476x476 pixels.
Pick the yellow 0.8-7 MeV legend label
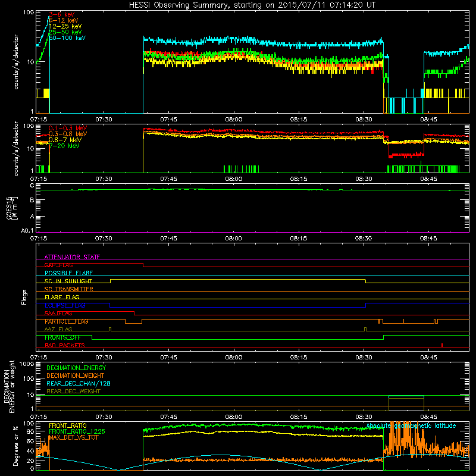point(65,140)
